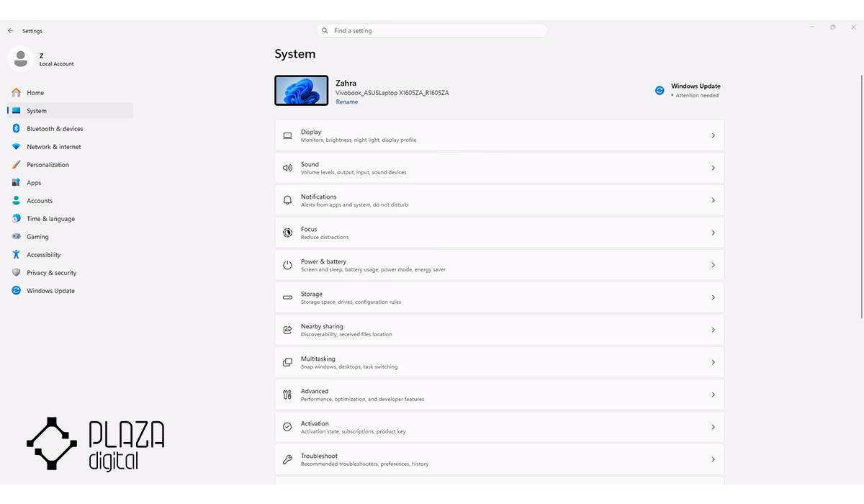Select Apps in the sidebar
Screen dimensions: 864x504
click(x=70, y=183)
